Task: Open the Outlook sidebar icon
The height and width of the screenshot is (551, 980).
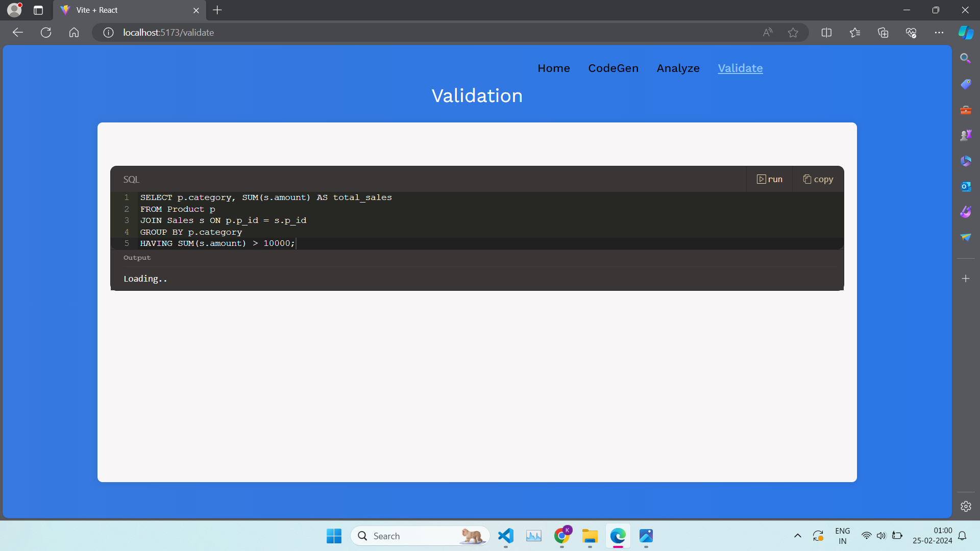Action: 965,186
